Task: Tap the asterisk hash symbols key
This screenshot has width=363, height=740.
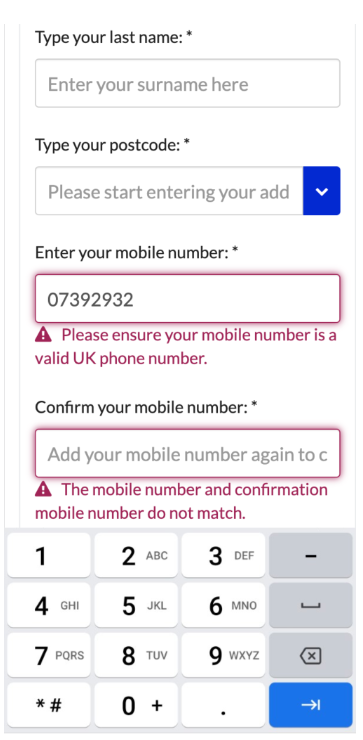Action: (x=49, y=705)
